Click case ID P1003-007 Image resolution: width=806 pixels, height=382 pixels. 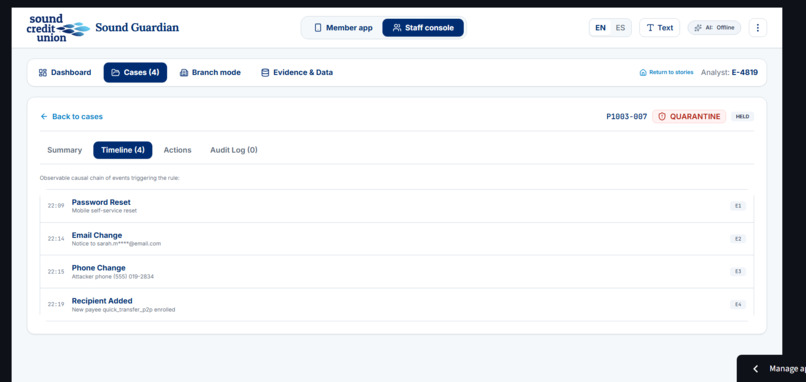click(626, 117)
